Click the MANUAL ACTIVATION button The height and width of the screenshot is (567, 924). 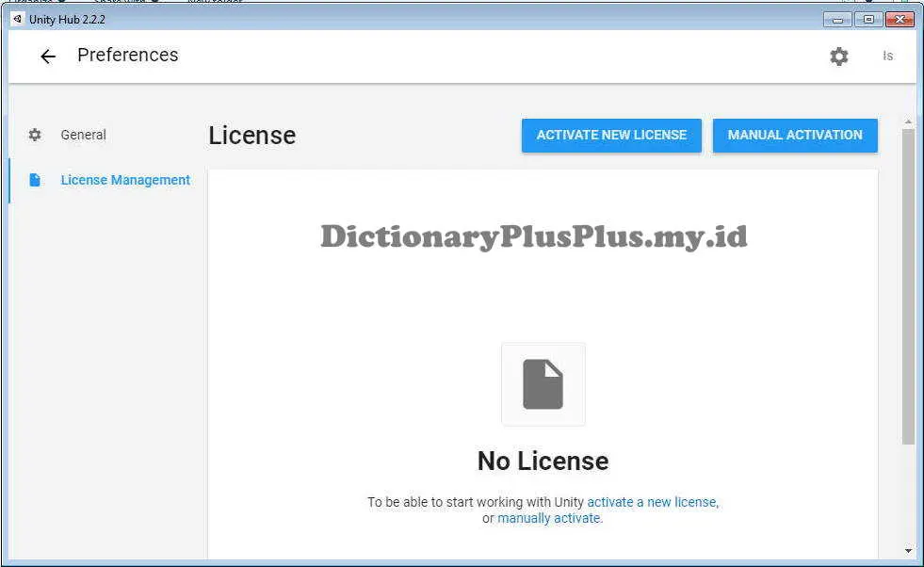(x=795, y=135)
